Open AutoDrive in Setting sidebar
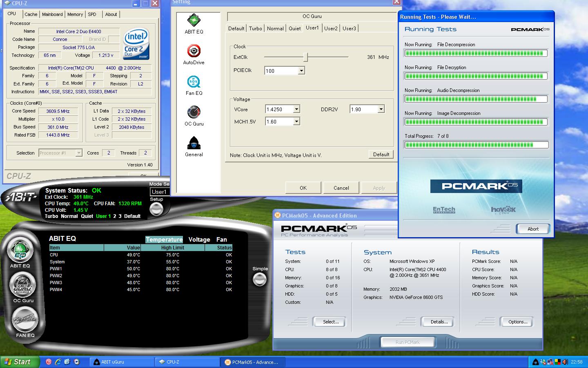 (194, 51)
